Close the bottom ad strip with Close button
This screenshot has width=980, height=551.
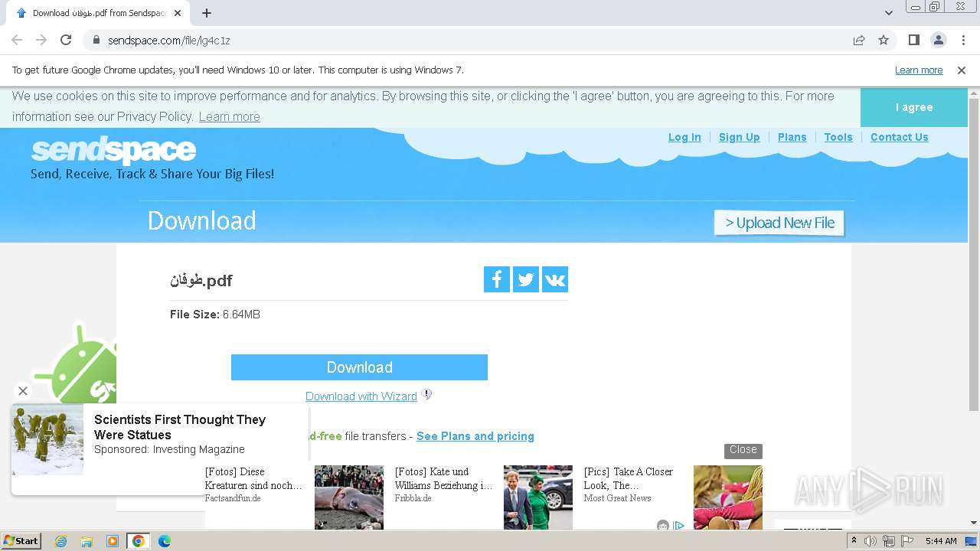[743, 450]
